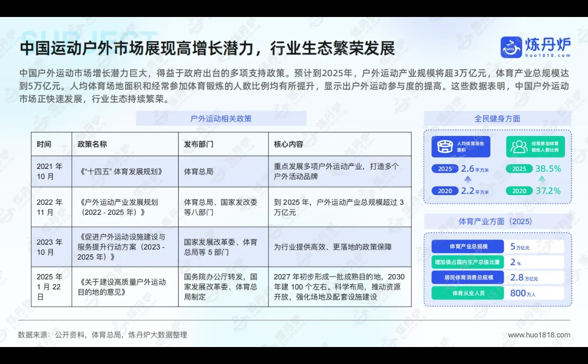Click the green 体育从业人员 pill
The height and width of the screenshot is (364, 588).
468,293
